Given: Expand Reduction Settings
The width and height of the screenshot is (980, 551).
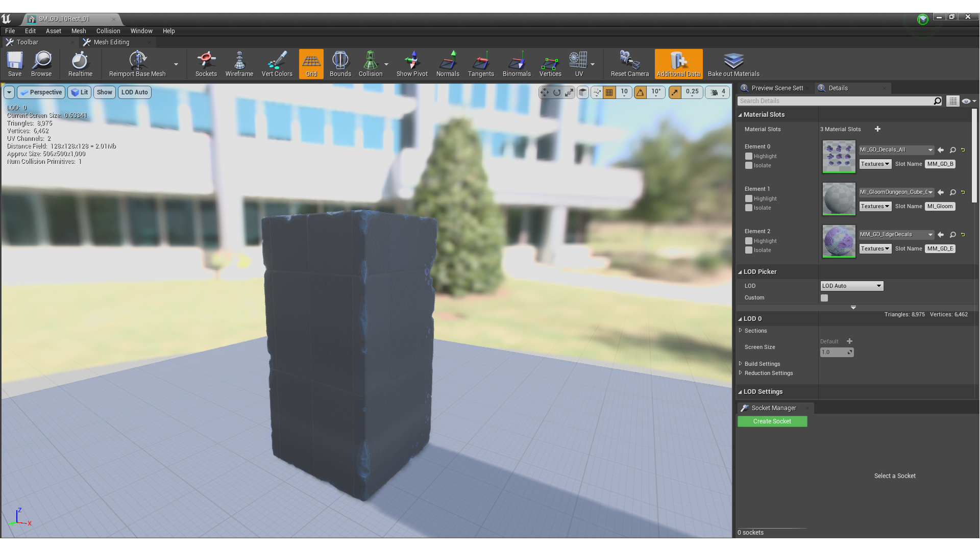Looking at the screenshot, I should tap(740, 373).
